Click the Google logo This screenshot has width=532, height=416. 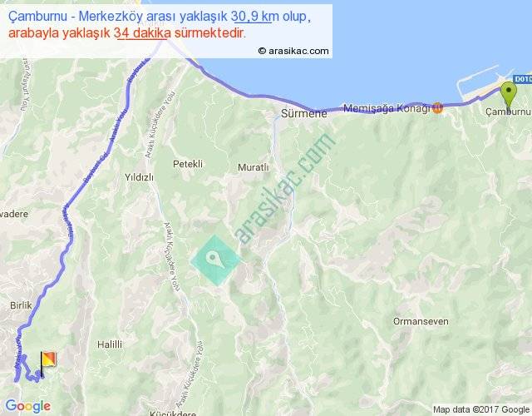click(x=28, y=406)
